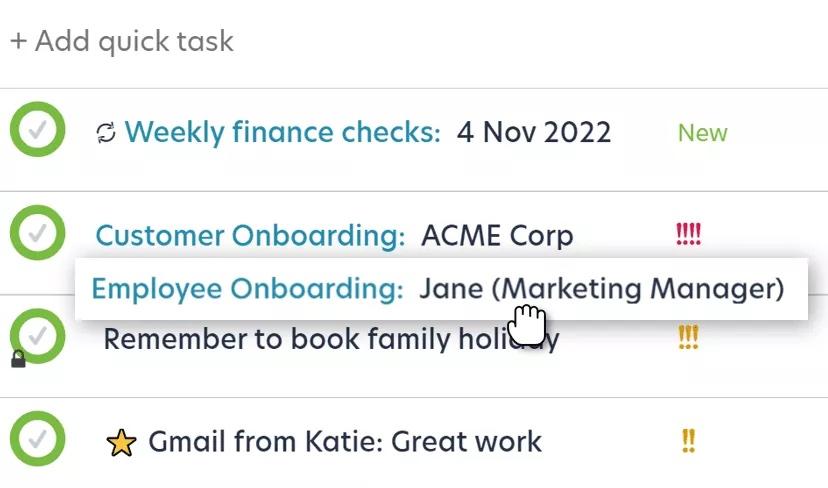Mark Weekly finance checks task as complete
828x488 pixels.
pos(38,130)
